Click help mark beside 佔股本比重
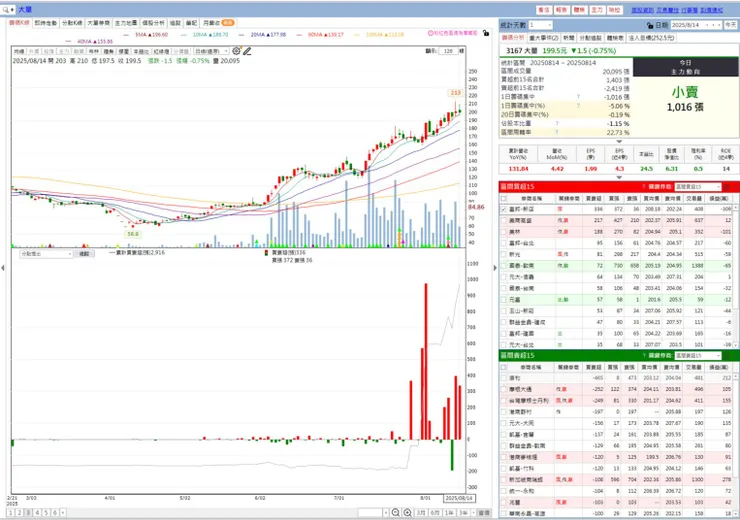Screen dimensions: 740x520 coord(557,123)
